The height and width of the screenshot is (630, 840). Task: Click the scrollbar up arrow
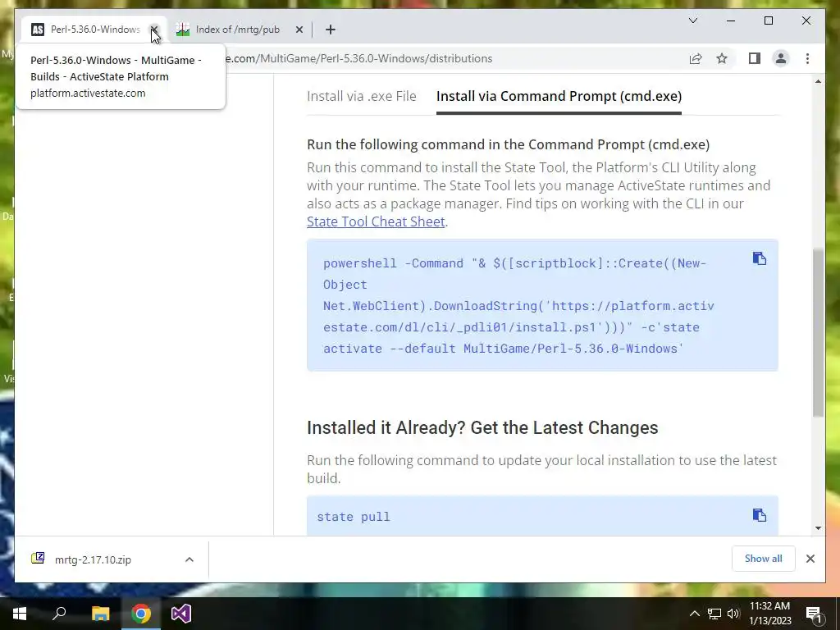[x=818, y=81]
